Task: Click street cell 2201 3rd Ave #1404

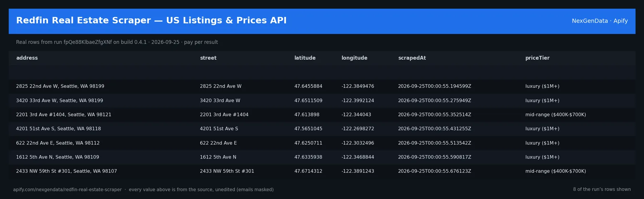Action: [224, 115]
